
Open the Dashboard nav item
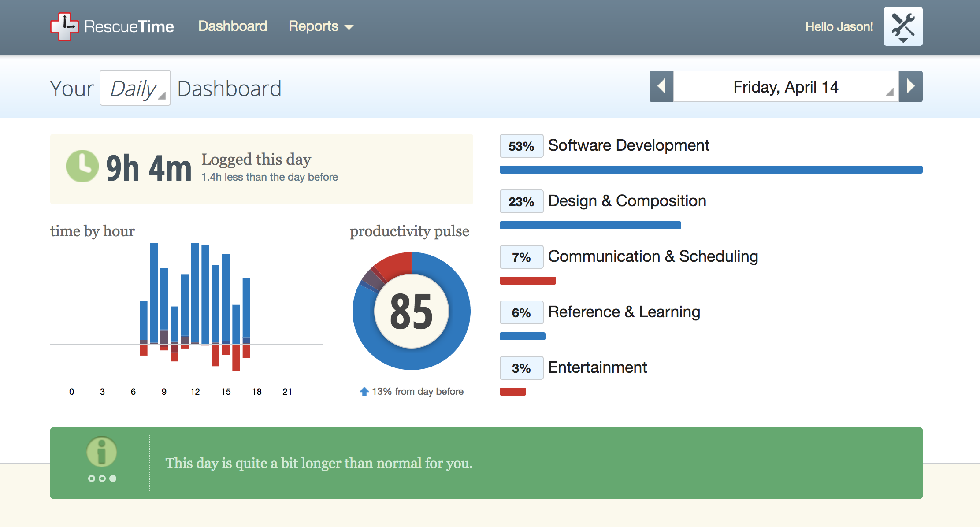coord(233,26)
